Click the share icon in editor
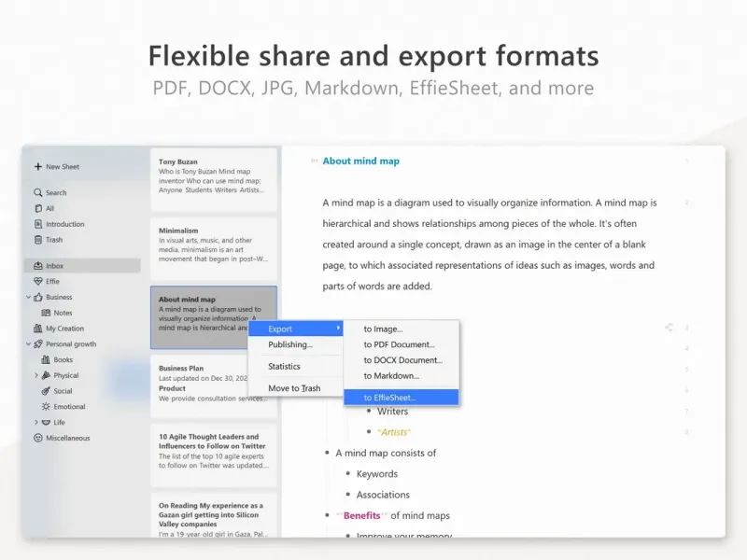This screenshot has height=560, width=747. pyautogui.click(x=669, y=328)
